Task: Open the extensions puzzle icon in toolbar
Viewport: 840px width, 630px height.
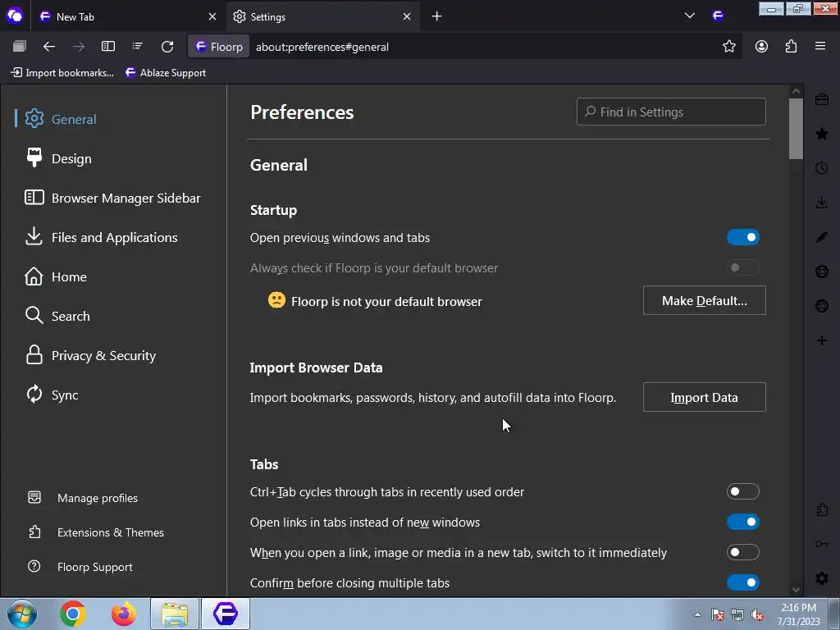Action: [791, 47]
